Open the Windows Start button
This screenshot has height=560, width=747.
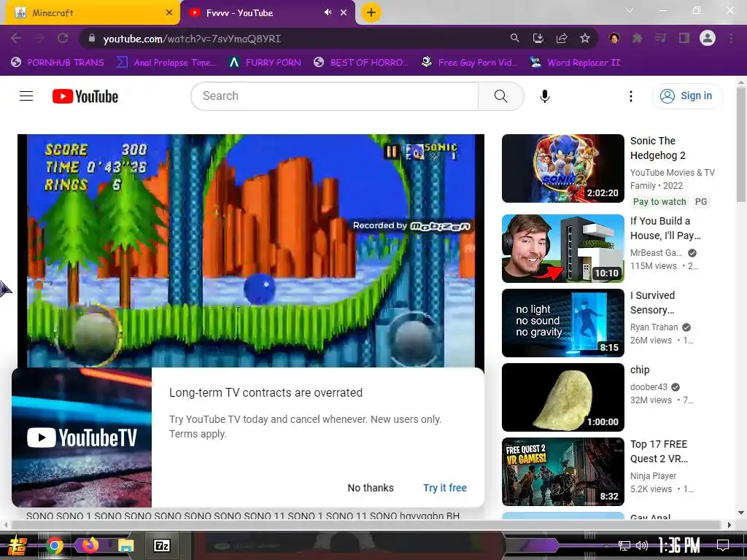tap(16, 545)
